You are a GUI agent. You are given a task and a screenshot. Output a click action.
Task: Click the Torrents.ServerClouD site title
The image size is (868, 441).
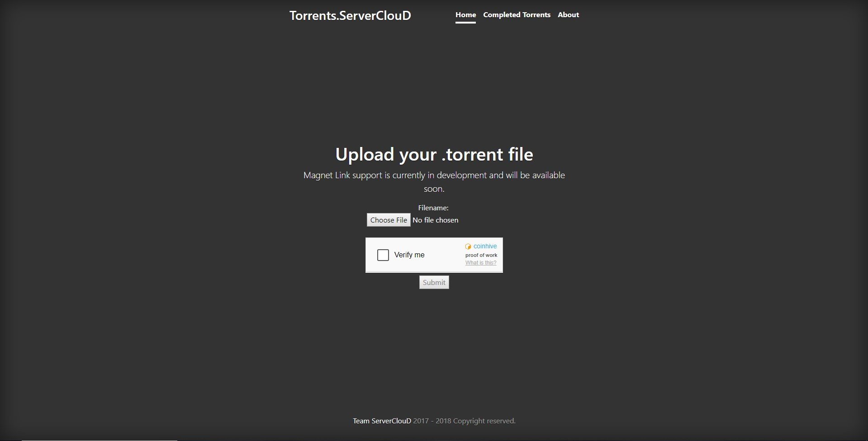[x=350, y=16]
